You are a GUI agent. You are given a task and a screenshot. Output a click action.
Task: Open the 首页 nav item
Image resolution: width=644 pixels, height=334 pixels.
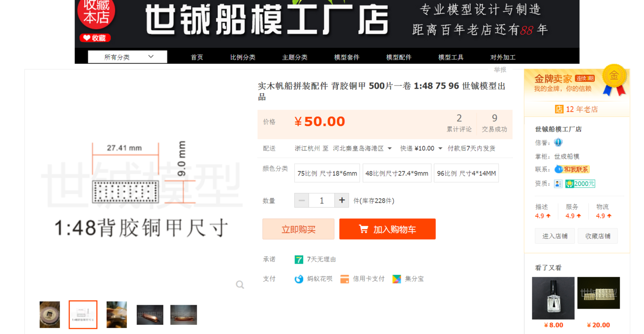(197, 57)
